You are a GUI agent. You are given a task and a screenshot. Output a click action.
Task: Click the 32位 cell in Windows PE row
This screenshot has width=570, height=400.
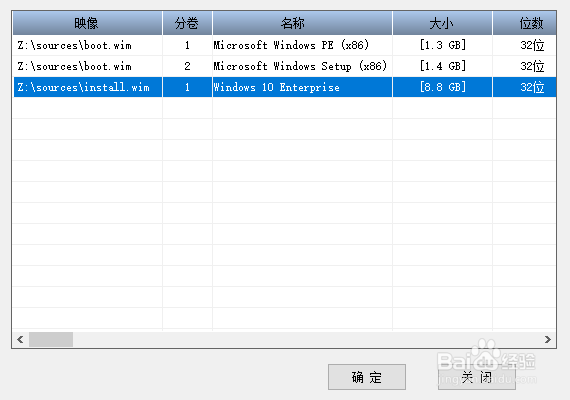pyautogui.click(x=525, y=45)
